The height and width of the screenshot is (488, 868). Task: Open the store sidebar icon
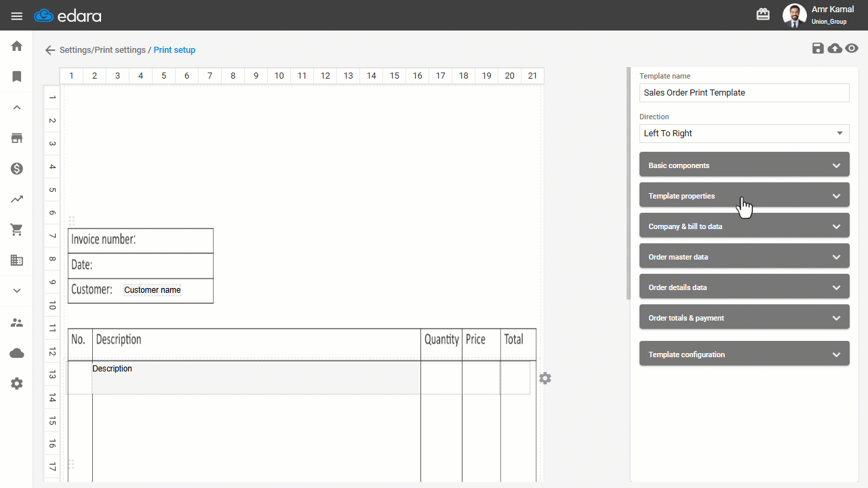(17, 138)
